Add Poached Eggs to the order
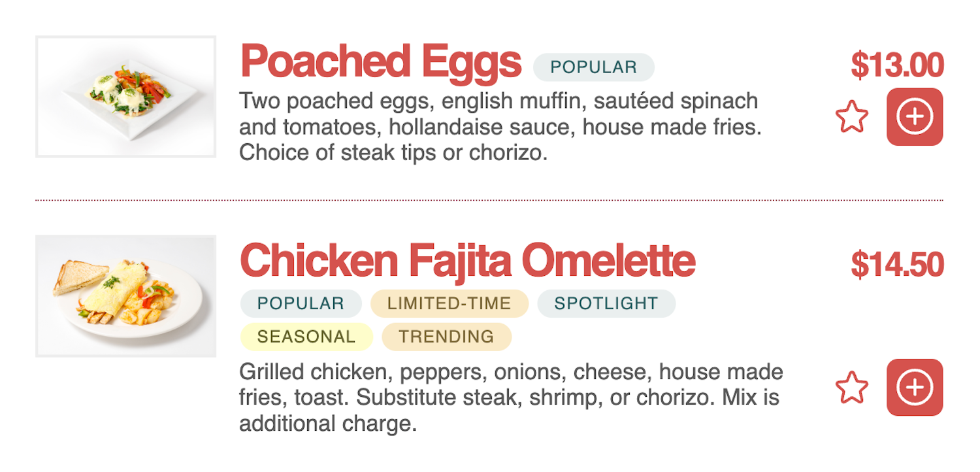Screen dimensions: 980x472 tap(914, 117)
